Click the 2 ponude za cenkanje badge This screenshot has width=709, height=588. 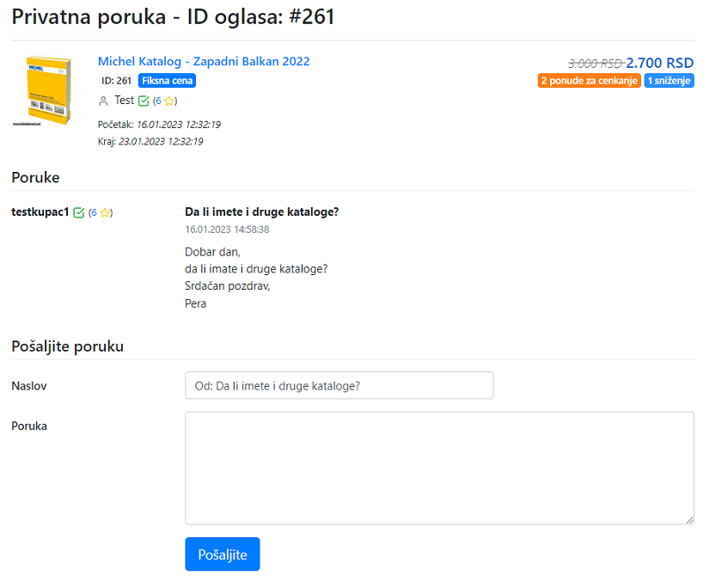[x=589, y=81]
